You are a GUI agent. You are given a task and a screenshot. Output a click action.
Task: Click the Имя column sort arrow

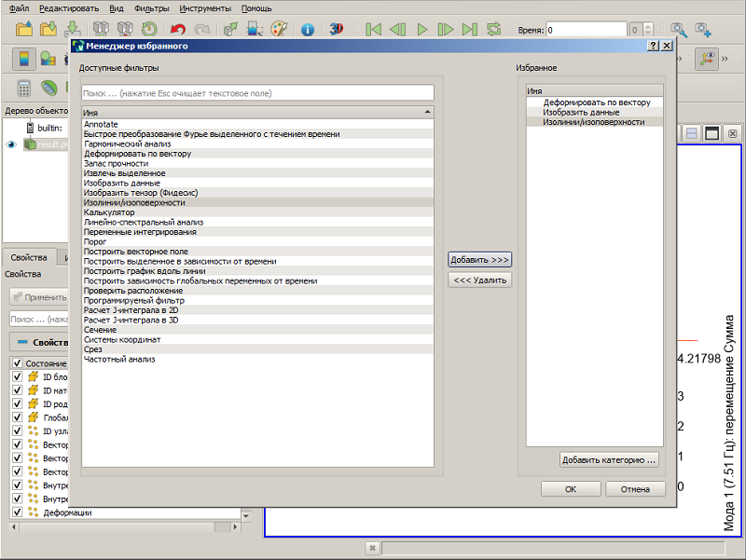(x=427, y=112)
